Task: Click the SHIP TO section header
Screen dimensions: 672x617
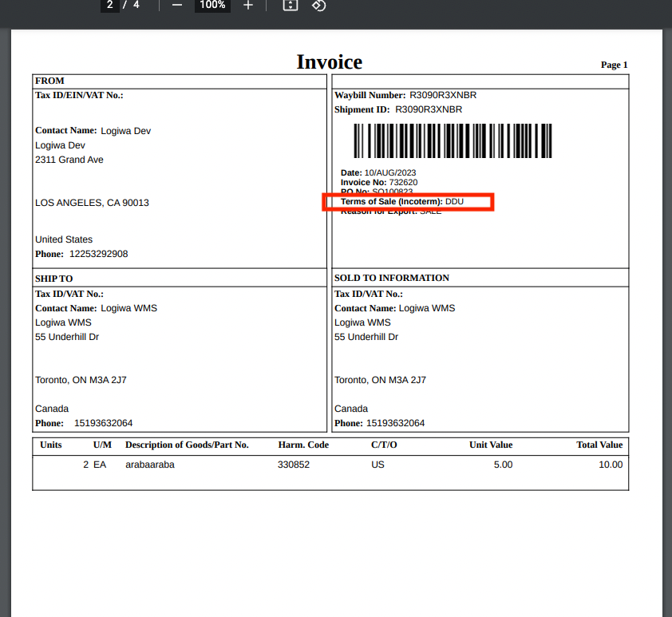Action: pos(52,278)
